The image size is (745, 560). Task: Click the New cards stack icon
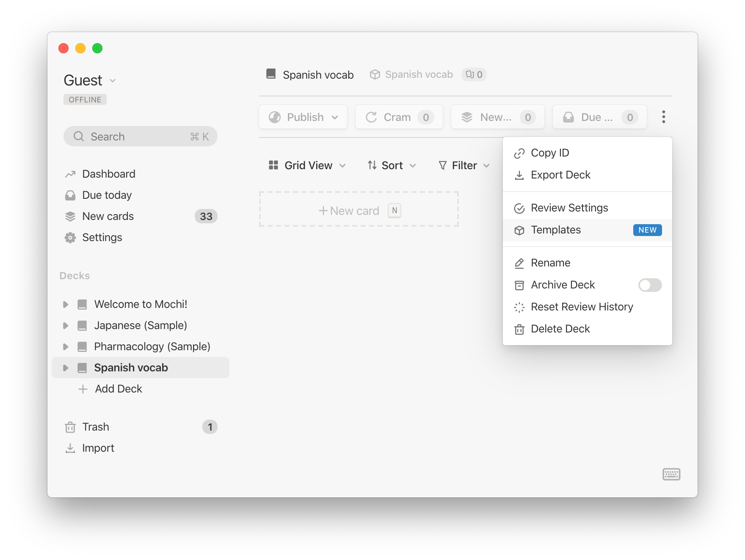point(70,216)
